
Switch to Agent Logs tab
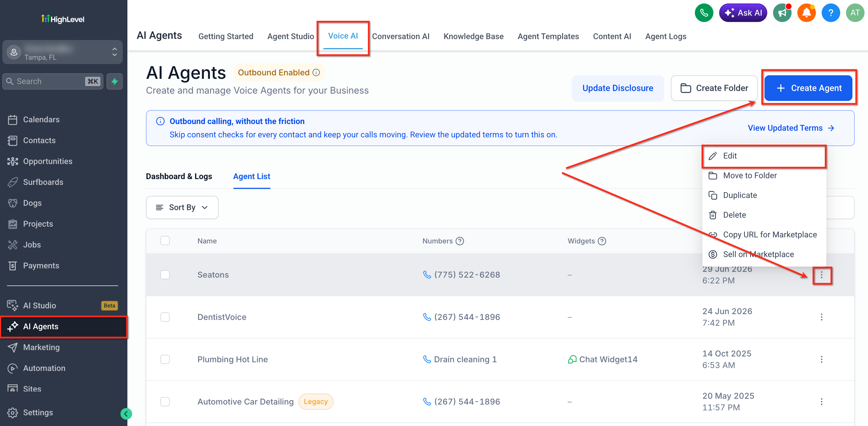[x=666, y=37]
